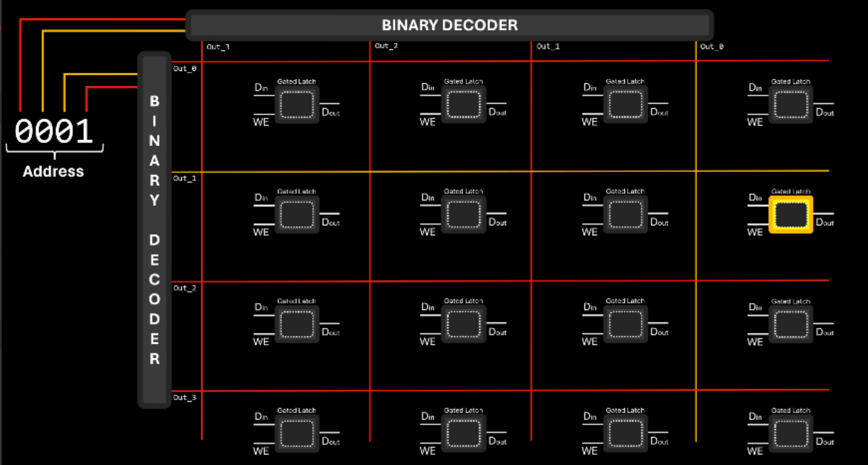This screenshot has width=868, height=465.
Task: Pick gated latch at row Out_1, column Out_3
Action: coord(297,214)
